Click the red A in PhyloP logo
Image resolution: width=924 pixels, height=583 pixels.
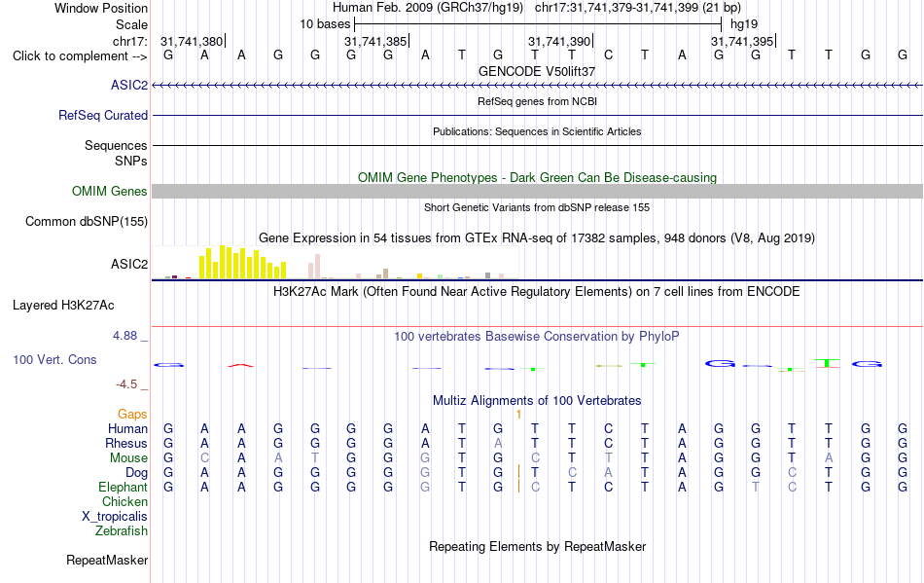241,366
